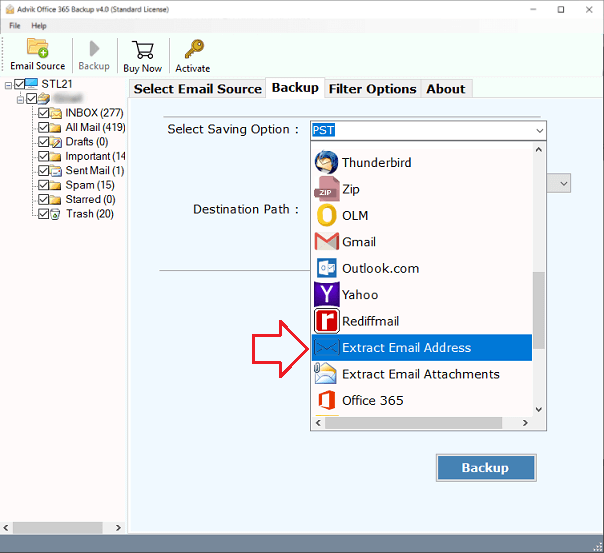
Task: Click the horizontal scrollbar thumb in list
Action: click(x=413, y=423)
